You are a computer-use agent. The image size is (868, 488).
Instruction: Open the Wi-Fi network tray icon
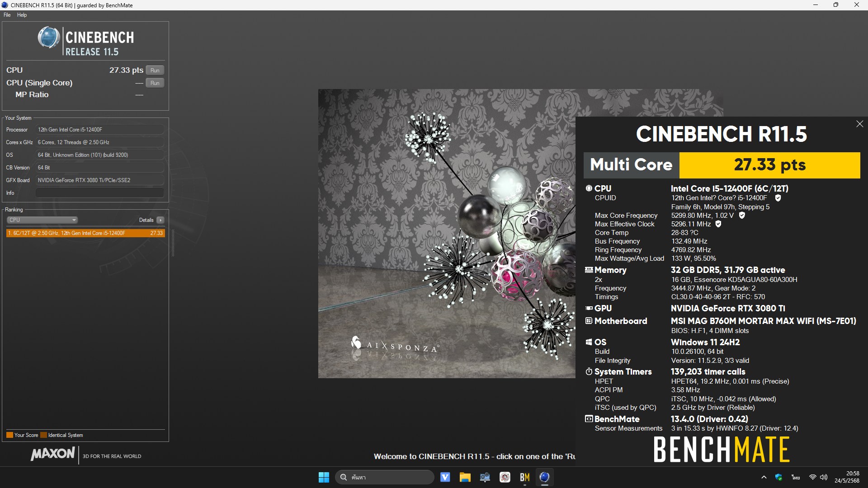(813, 477)
